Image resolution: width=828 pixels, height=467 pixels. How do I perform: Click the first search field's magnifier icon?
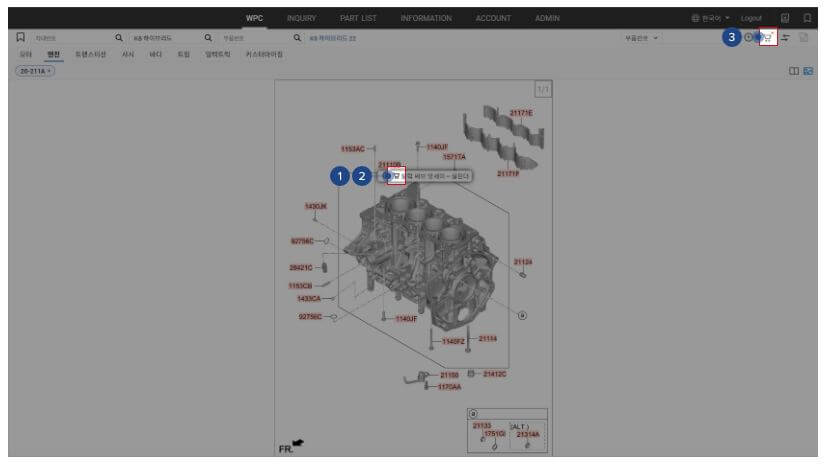pyautogui.click(x=119, y=38)
